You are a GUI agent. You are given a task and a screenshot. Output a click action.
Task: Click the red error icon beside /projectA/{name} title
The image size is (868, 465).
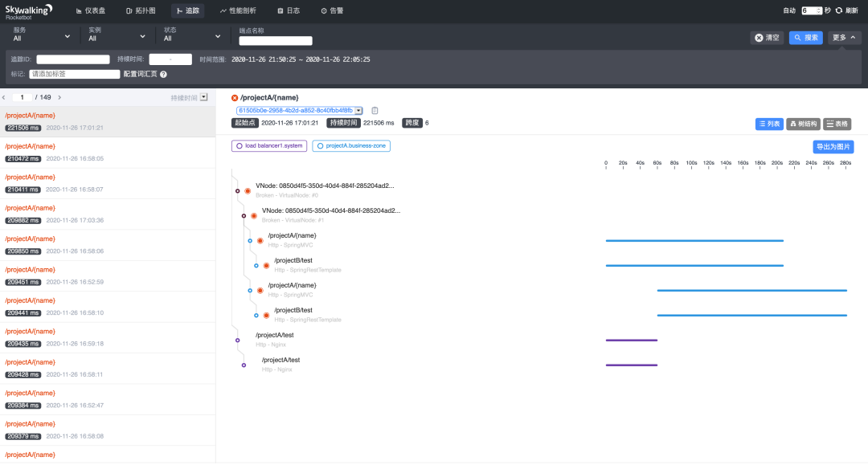235,98
